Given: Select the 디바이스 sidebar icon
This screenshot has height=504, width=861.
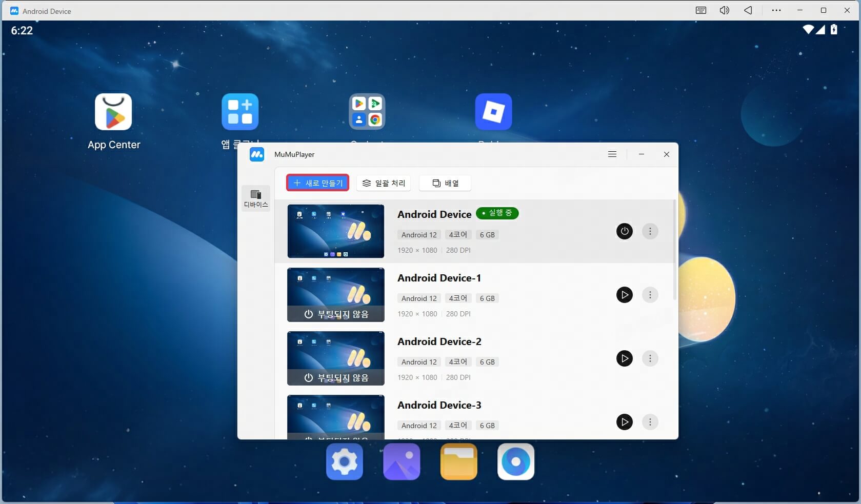Looking at the screenshot, I should point(256,198).
